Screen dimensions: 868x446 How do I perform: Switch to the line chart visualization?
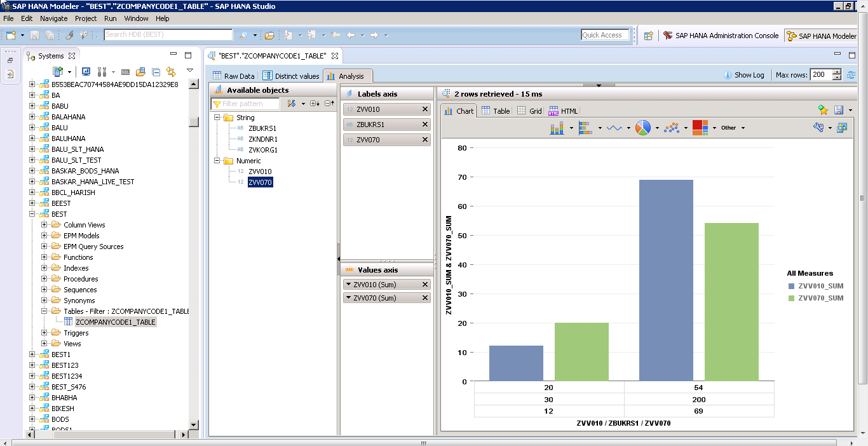click(613, 127)
